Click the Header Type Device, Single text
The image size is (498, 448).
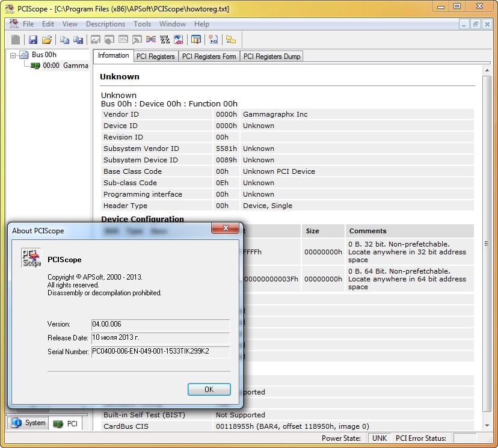(268, 206)
